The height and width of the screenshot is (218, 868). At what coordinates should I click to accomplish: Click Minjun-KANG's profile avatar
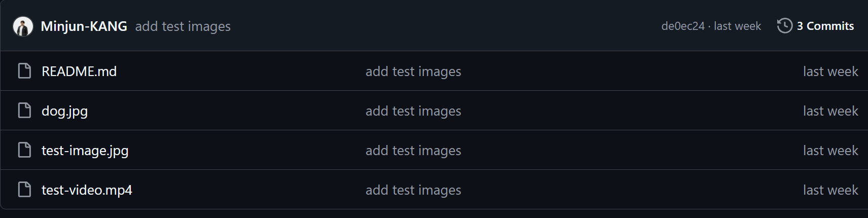click(x=23, y=26)
